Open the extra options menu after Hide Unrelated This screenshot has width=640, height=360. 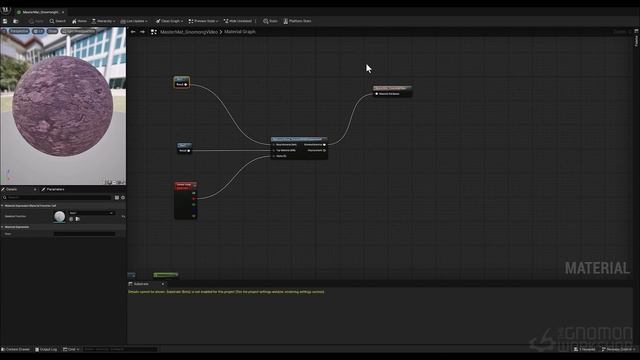(x=256, y=21)
